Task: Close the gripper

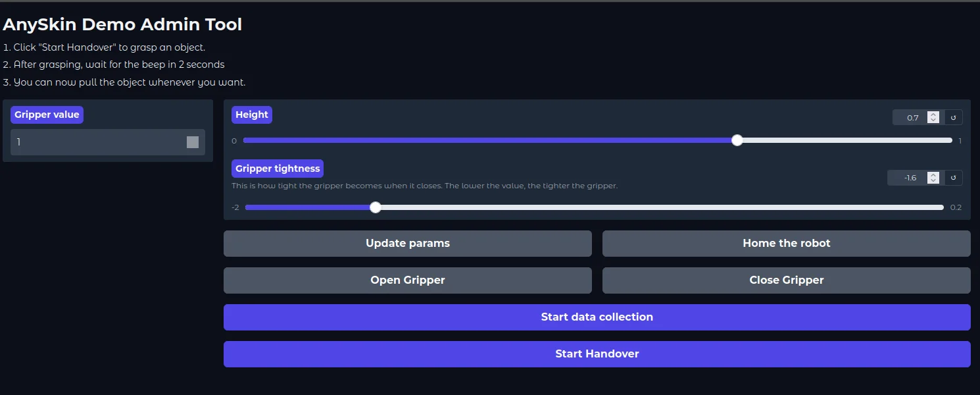Action: [x=787, y=280]
